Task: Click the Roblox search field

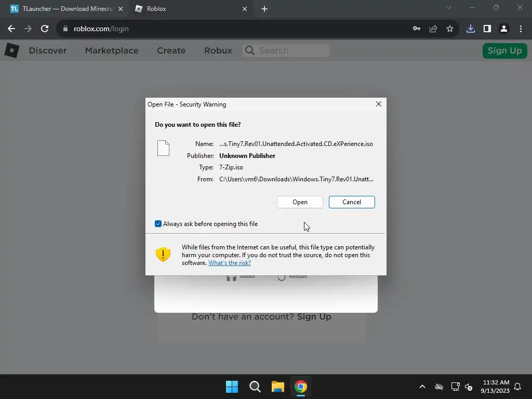Action: (286, 50)
